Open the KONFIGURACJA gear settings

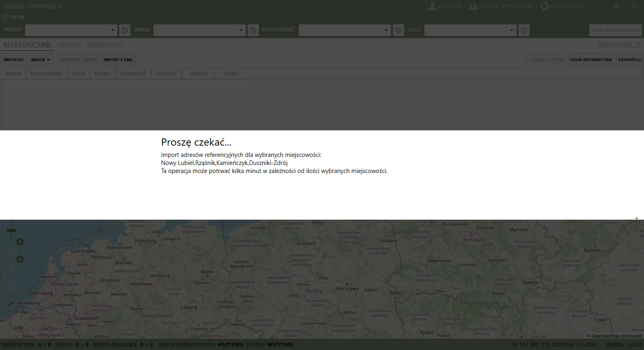(x=562, y=6)
